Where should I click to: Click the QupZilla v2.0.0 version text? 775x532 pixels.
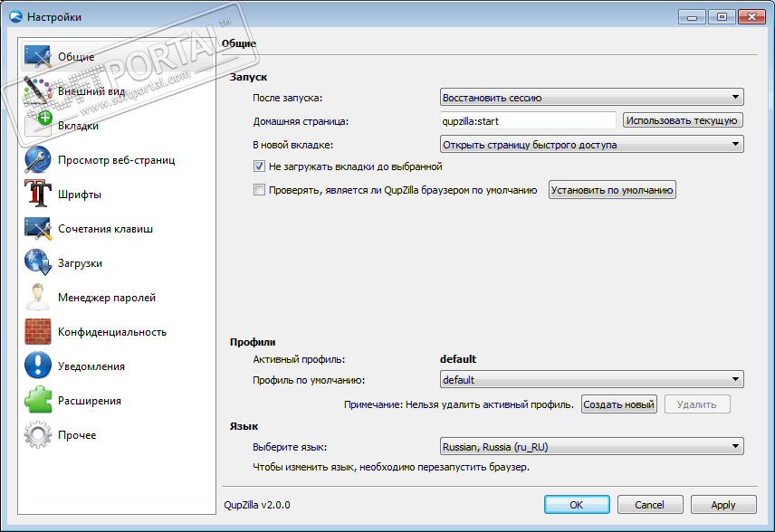tap(257, 505)
